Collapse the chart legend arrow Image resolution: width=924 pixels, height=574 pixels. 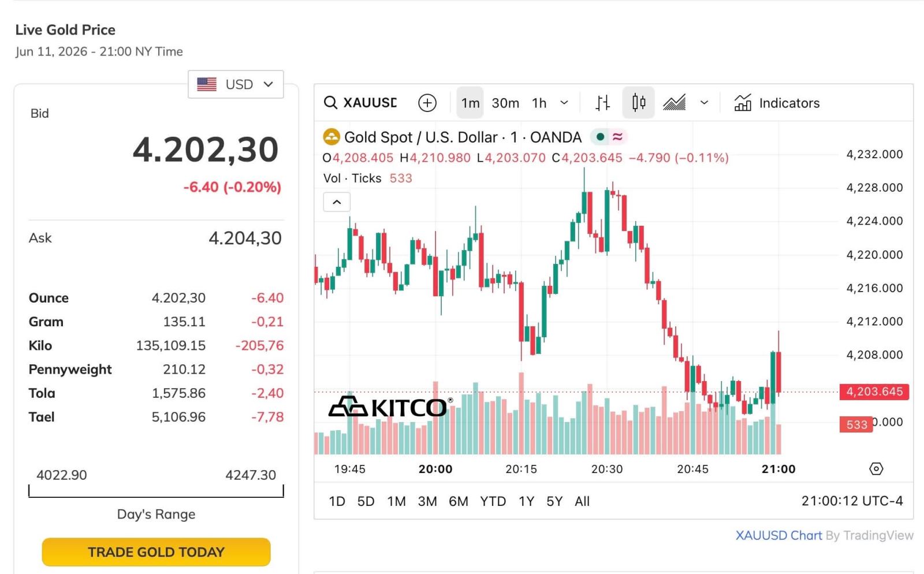337,202
